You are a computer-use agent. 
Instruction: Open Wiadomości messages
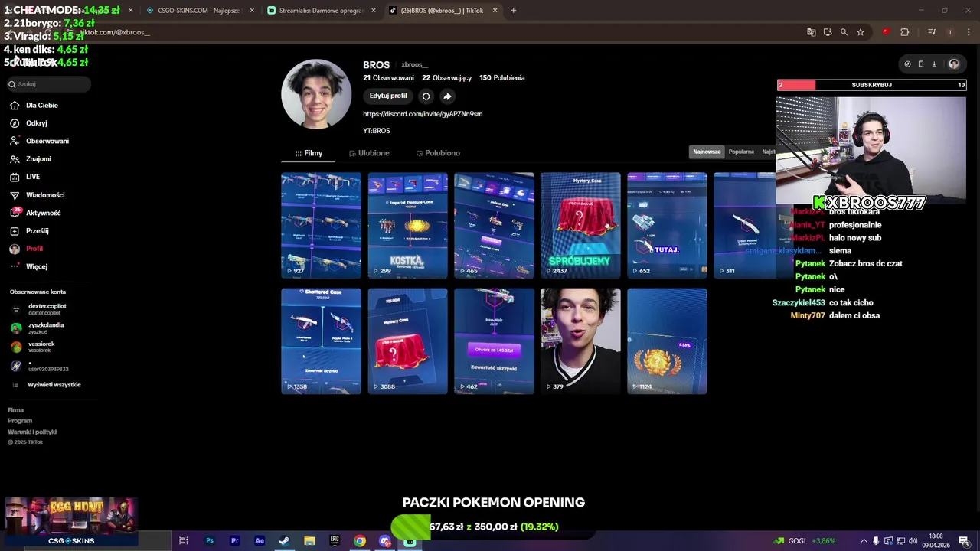(38, 195)
